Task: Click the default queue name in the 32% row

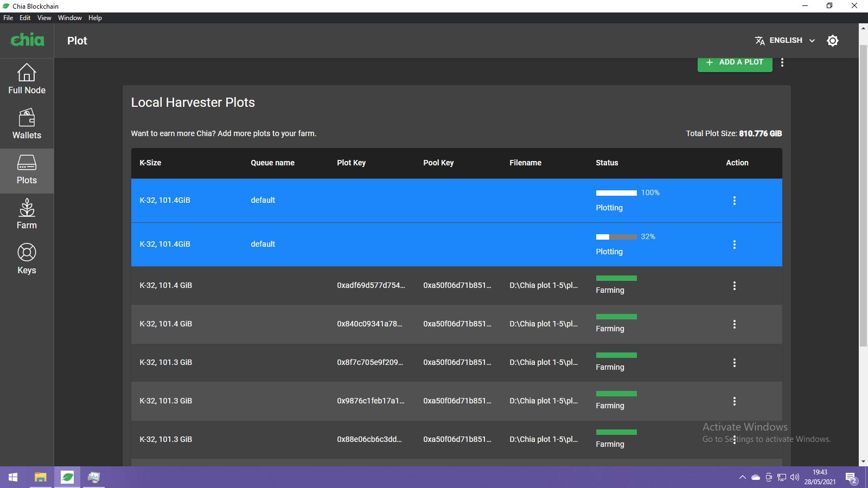Action: click(x=263, y=244)
